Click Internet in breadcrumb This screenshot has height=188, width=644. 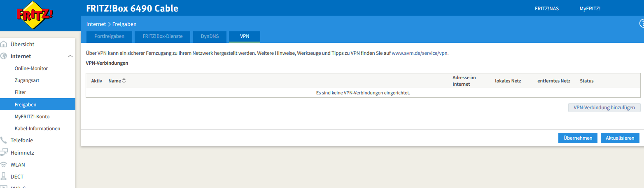tap(96, 24)
